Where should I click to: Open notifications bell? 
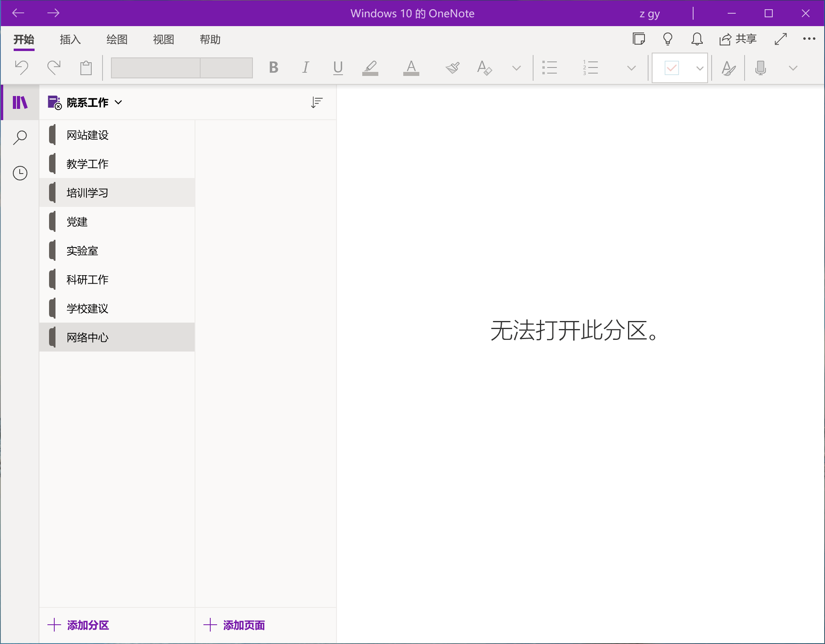coord(697,39)
